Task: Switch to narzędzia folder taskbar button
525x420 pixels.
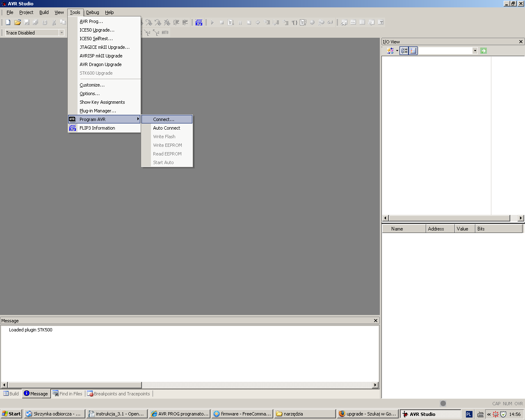Action: (304, 414)
